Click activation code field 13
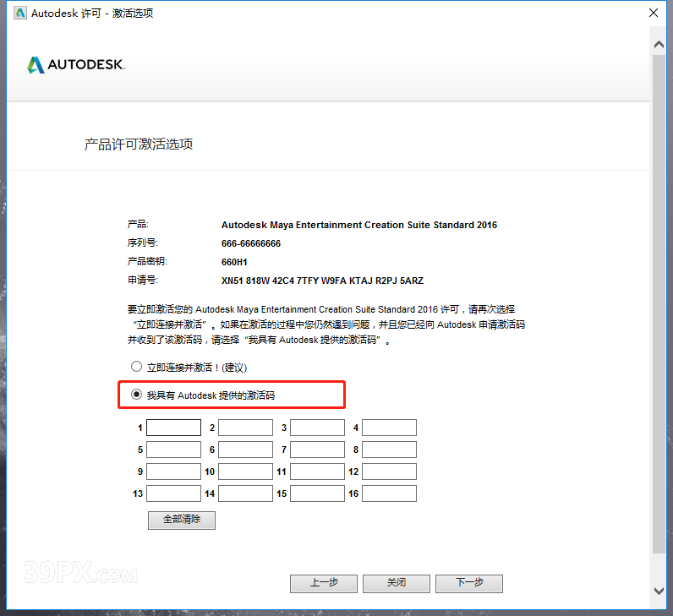This screenshot has height=616, width=673. (x=174, y=493)
